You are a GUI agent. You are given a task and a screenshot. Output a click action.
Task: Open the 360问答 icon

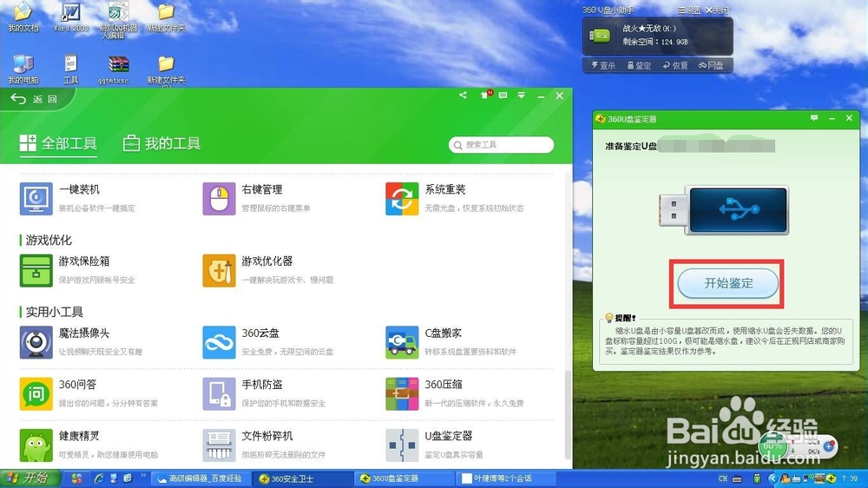pos(36,394)
